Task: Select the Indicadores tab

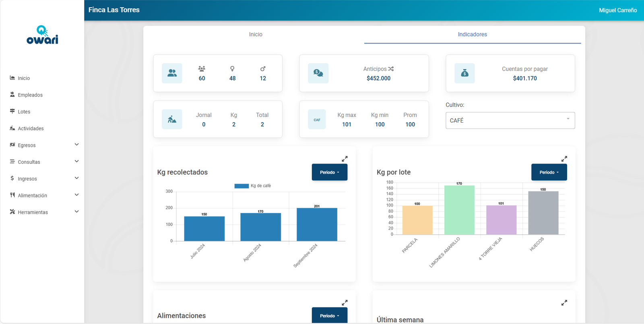Action: point(472,35)
